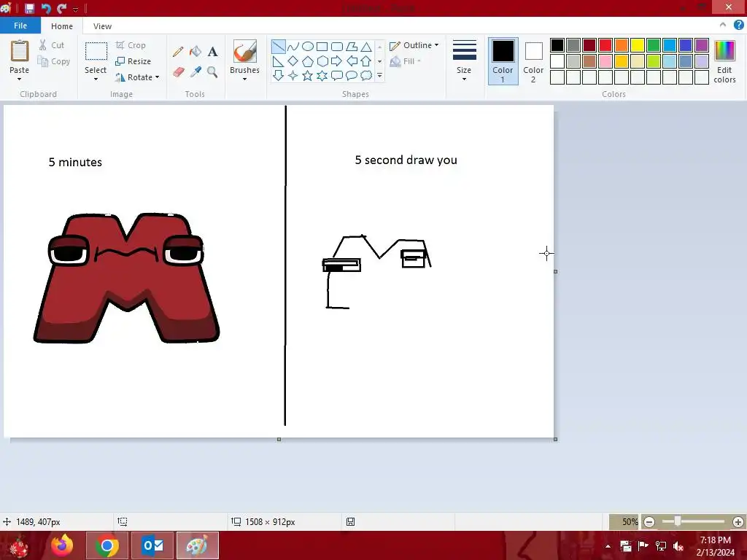Click the zoom slider thumb
The width and height of the screenshot is (747, 560).
click(x=678, y=522)
